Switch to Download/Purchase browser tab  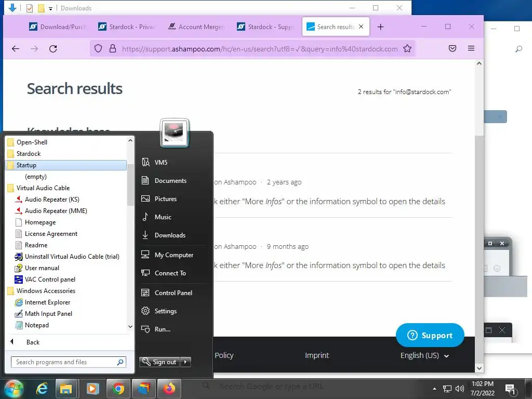(x=57, y=27)
